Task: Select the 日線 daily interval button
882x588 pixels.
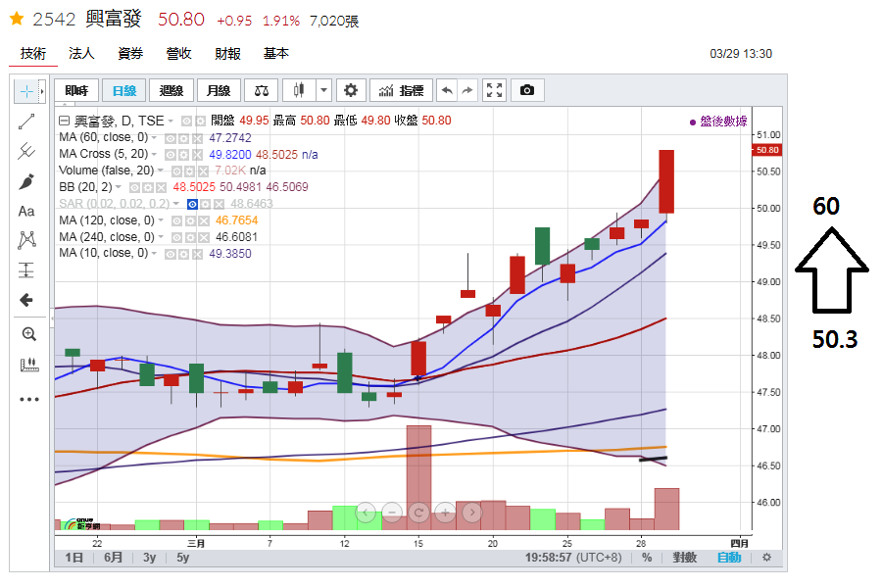Action: (x=124, y=90)
